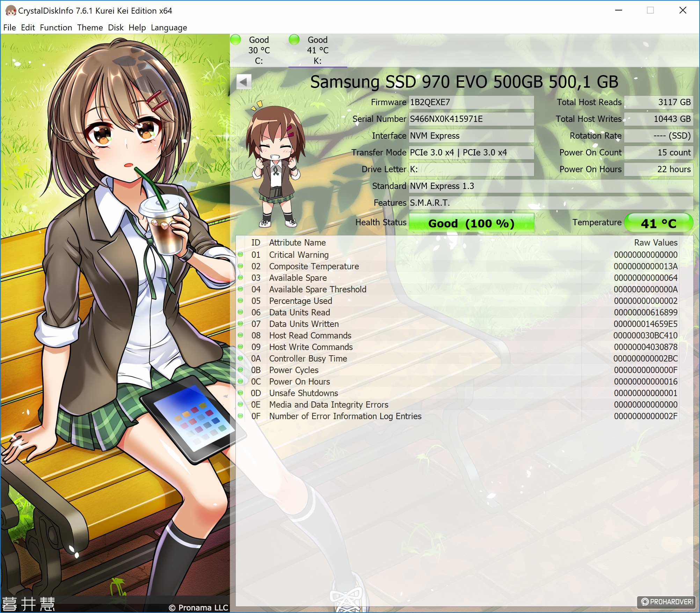Open the File menu
This screenshot has width=700, height=613.
point(10,28)
